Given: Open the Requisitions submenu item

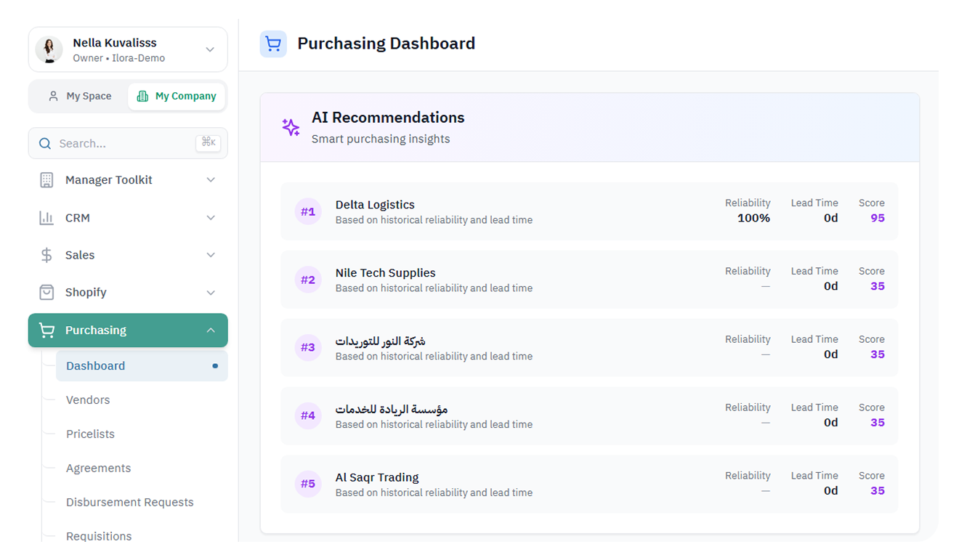Looking at the screenshot, I should tap(99, 537).
